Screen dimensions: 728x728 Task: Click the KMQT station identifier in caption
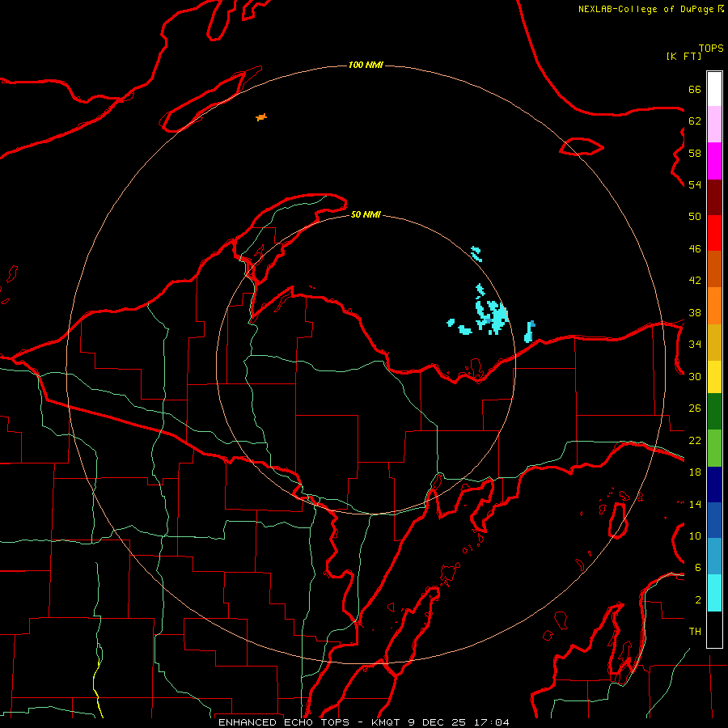coord(385,722)
